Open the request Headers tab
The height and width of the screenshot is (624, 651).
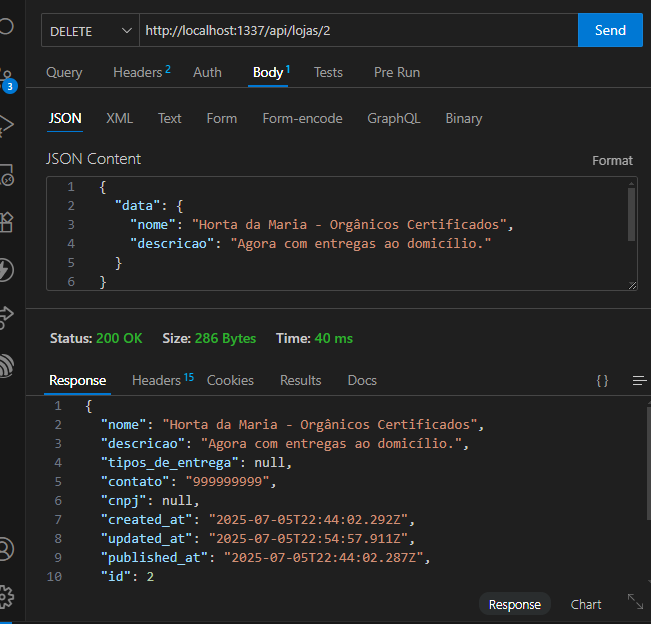[x=142, y=73]
